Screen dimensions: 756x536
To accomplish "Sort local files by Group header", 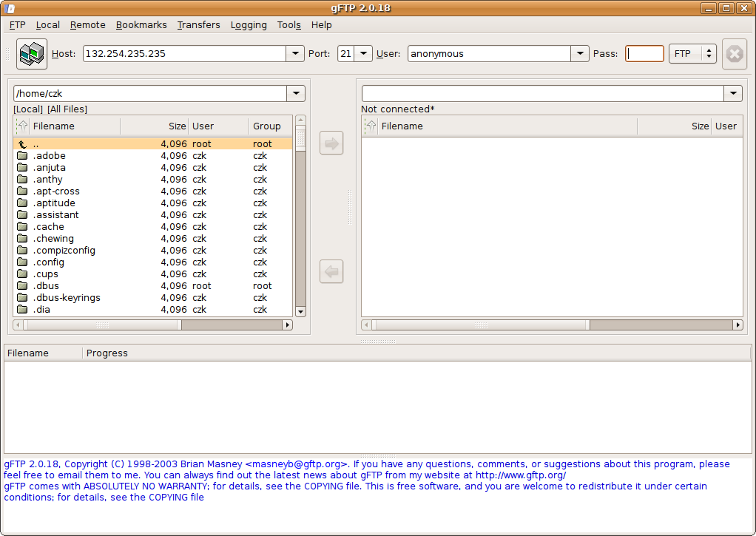I will point(271,126).
